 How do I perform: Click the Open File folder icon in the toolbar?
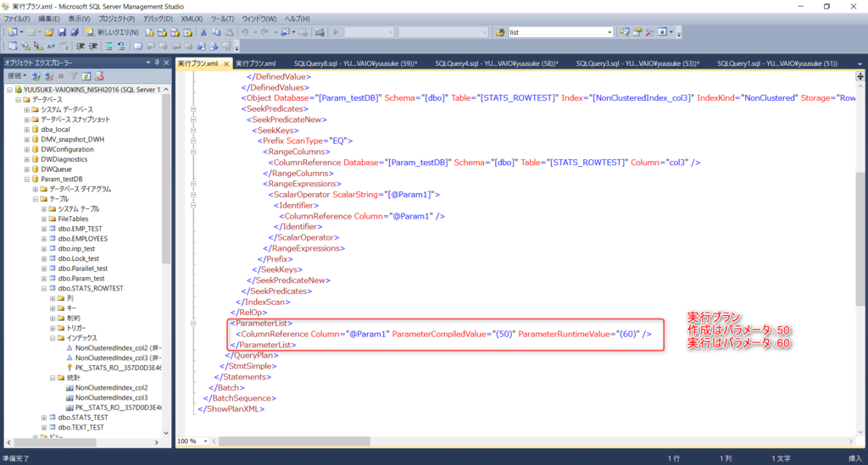point(49,32)
